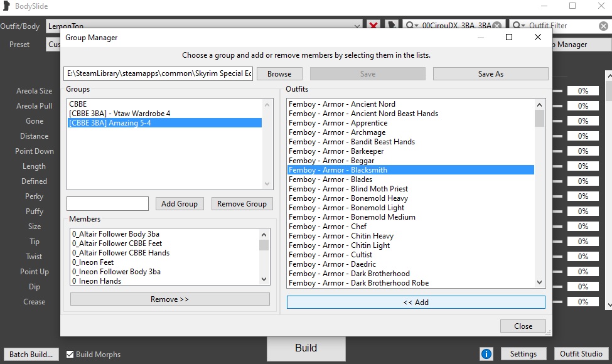The width and height of the screenshot is (612, 364).
Task: Click the red X delete outfit icon
Action: tap(374, 26)
